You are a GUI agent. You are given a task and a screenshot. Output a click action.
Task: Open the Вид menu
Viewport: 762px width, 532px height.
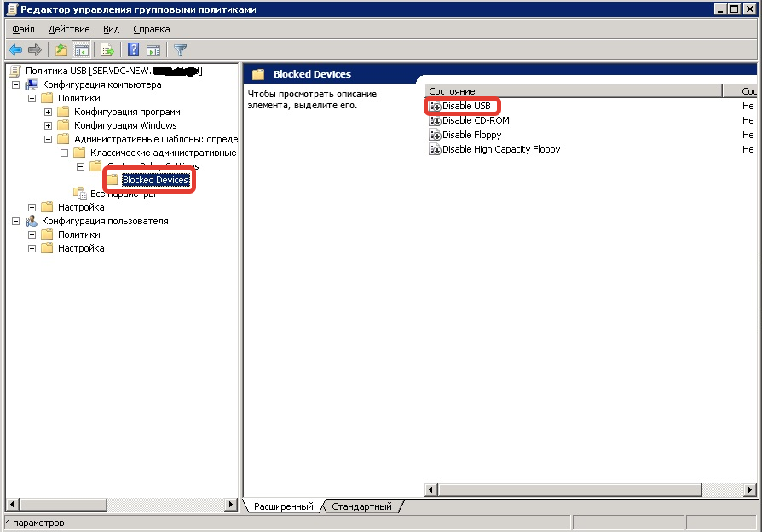pyautogui.click(x=112, y=29)
